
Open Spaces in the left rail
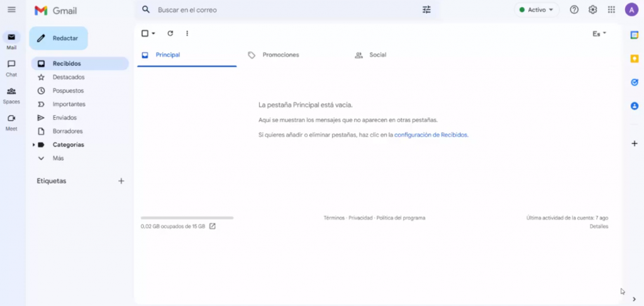(x=11, y=94)
